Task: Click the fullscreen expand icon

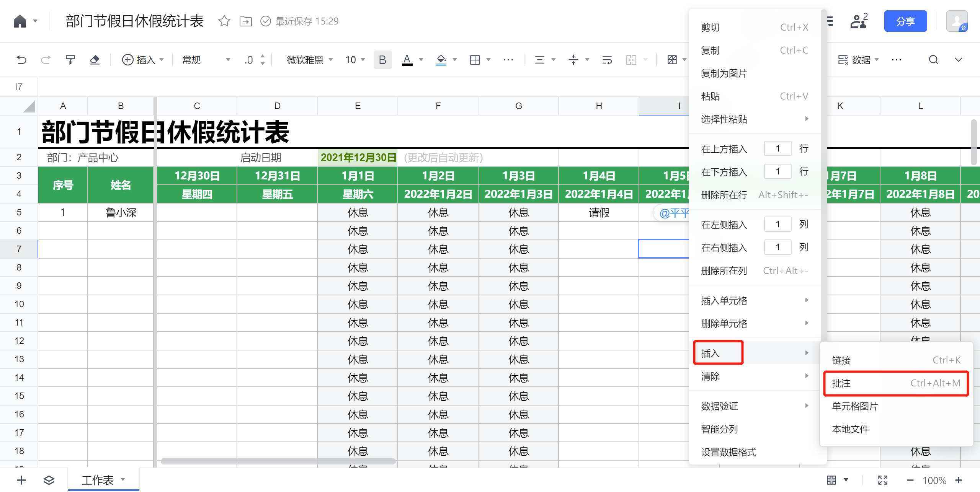Action: tap(882, 480)
